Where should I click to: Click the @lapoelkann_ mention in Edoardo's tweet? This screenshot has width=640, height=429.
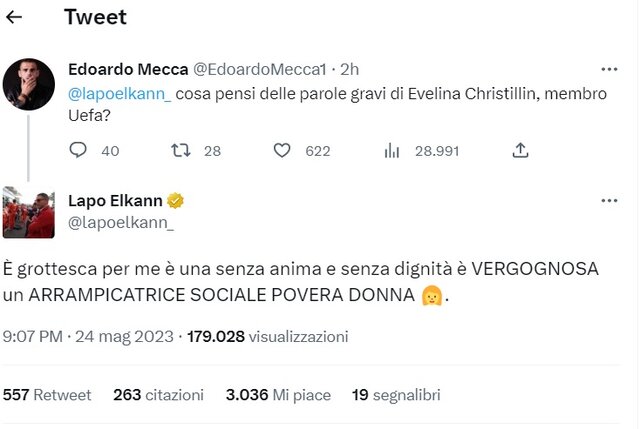120,94
